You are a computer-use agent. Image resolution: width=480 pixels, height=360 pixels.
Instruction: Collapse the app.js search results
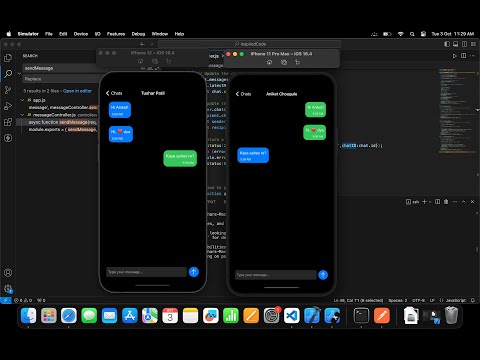click(x=22, y=100)
